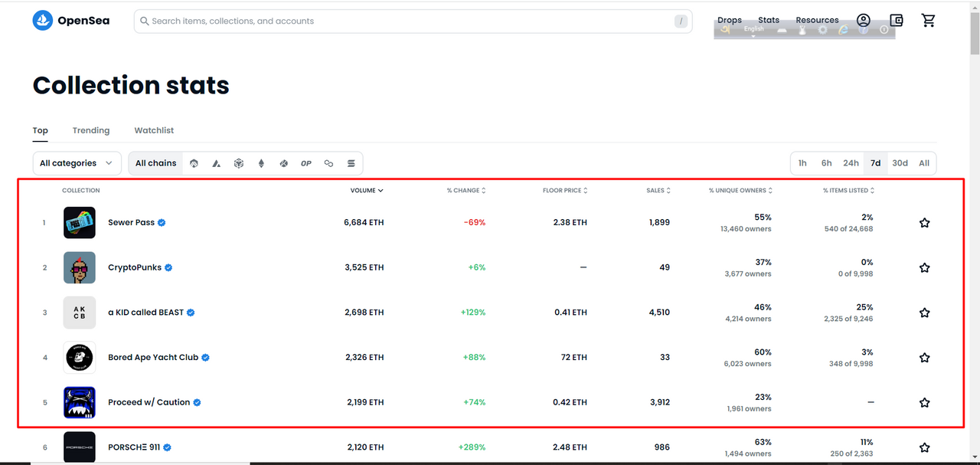Viewport: 980px width, 465px height.
Task: Open a KID called BEAST thumbnail
Action: 80,313
